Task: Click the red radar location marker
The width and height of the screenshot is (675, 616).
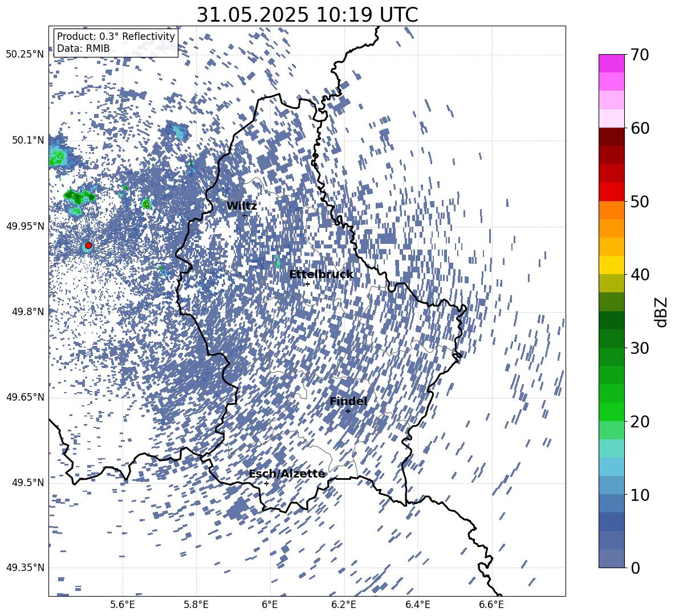Action: 88,246
